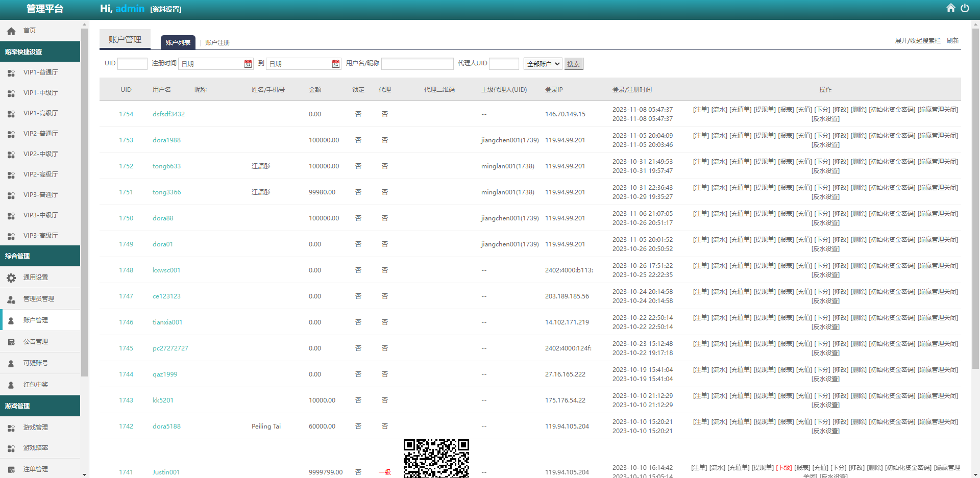Viewport: 980px width, 478px height.
Task: Click the 公告管理 sidebar icon
Action: click(11, 342)
